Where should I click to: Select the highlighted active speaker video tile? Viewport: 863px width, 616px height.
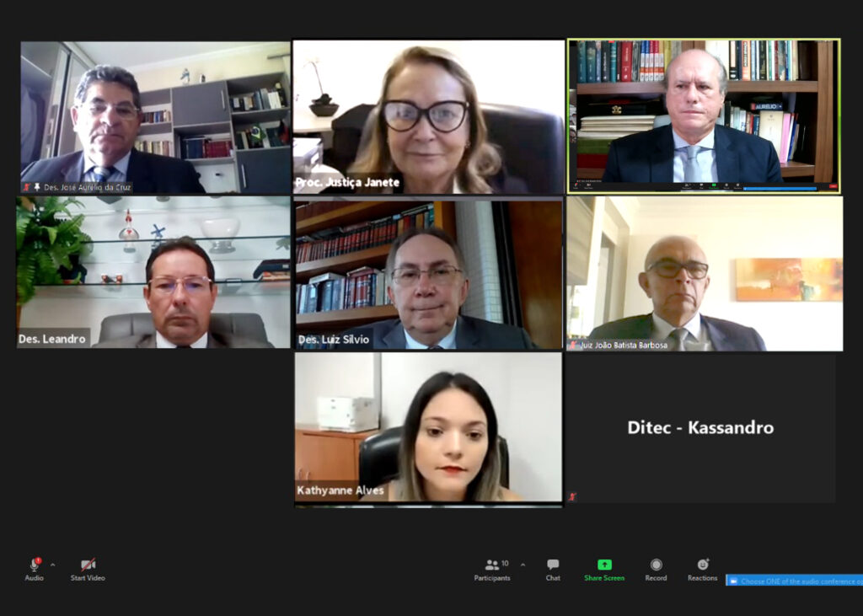click(704, 116)
